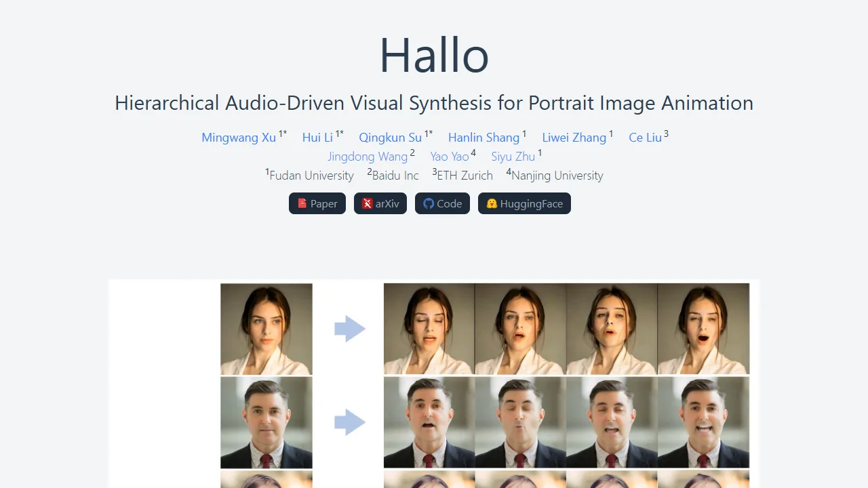The height and width of the screenshot is (488, 868).
Task: Click the Nanjing University affiliation text
Action: tap(557, 176)
